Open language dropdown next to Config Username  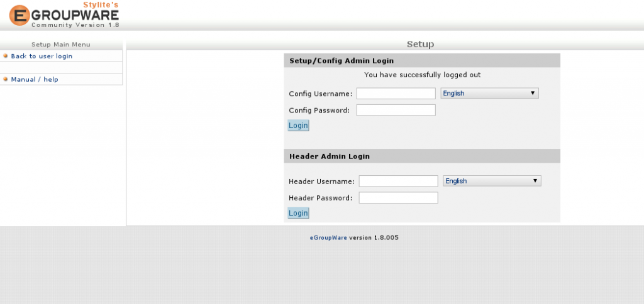pos(489,93)
